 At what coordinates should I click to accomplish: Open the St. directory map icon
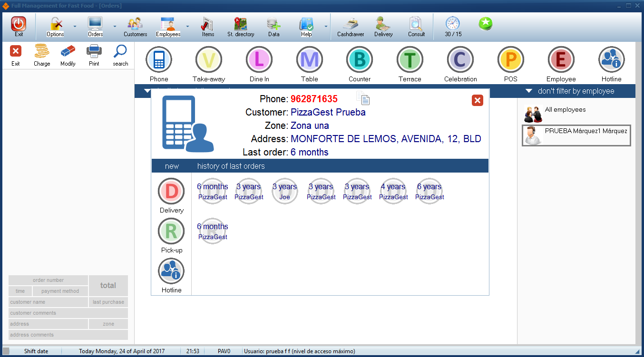[x=241, y=24]
